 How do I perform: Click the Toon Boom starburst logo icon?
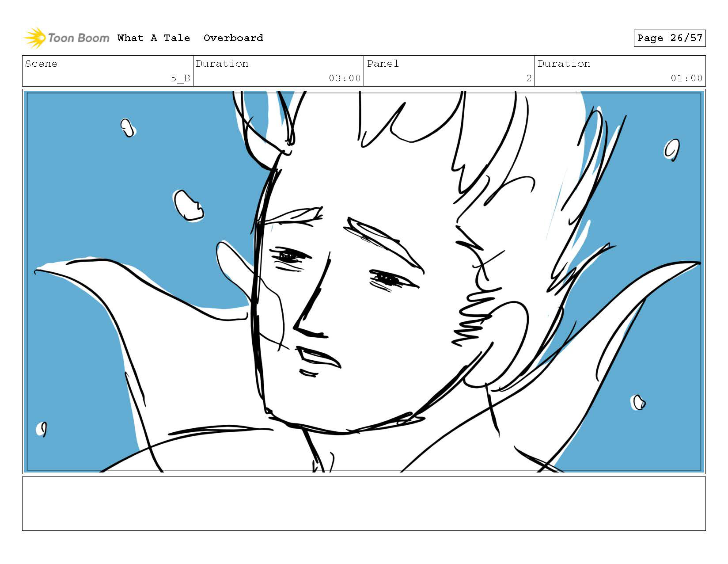34,38
